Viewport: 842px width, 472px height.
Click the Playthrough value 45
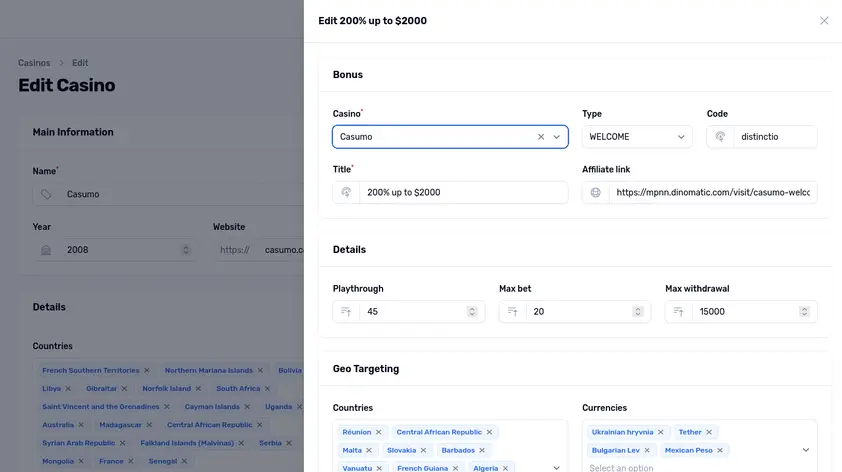click(x=372, y=311)
